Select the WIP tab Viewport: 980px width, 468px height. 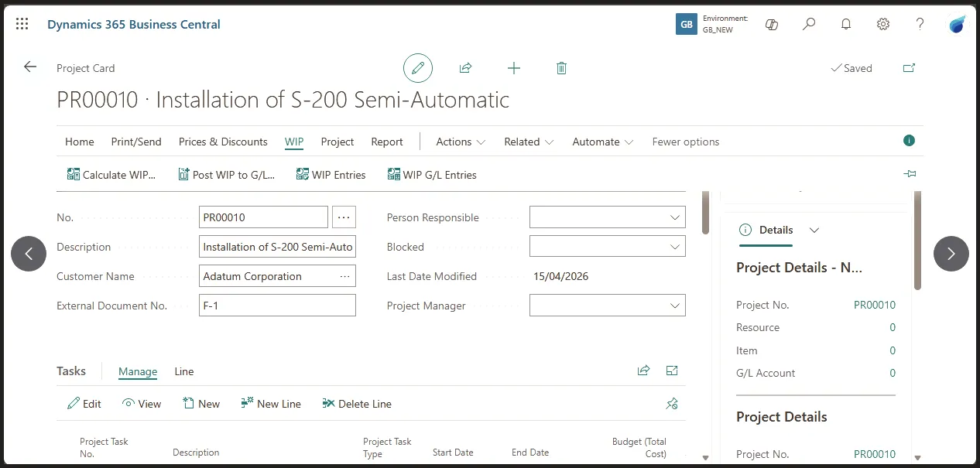tap(294, 142)
